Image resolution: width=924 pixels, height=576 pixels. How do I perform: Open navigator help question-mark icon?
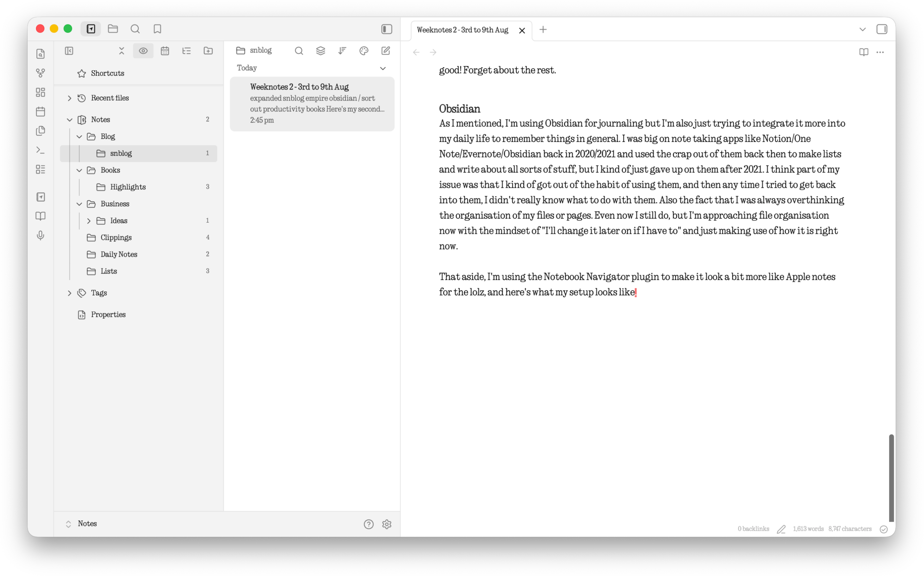tap(369, 524)
